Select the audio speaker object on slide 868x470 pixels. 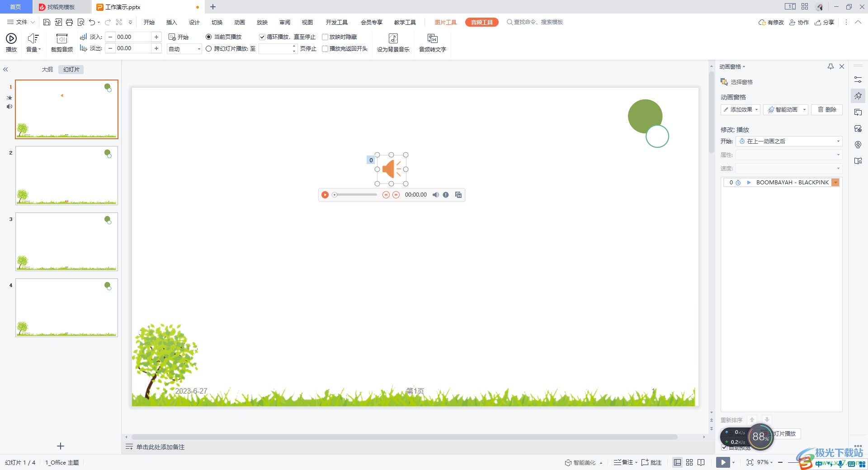pos(392,169)
